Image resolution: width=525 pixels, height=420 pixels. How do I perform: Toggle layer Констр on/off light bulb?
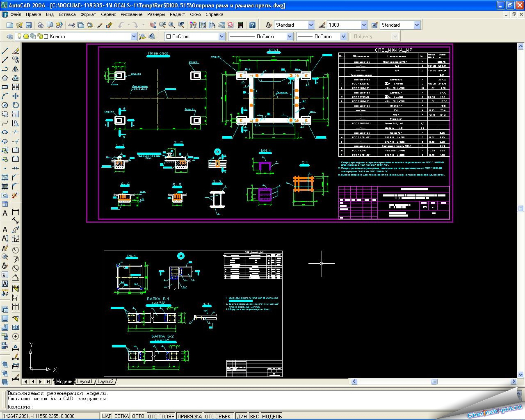pos(19,36)
